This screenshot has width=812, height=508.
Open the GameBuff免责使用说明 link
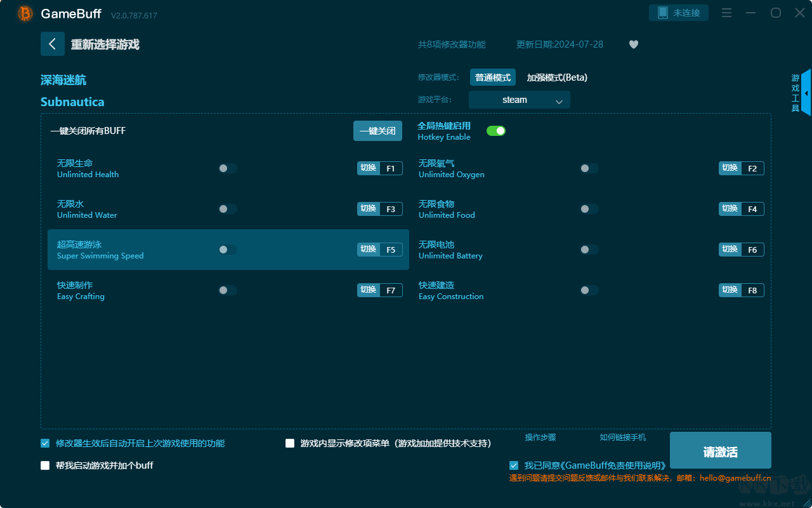click(612, 466)
